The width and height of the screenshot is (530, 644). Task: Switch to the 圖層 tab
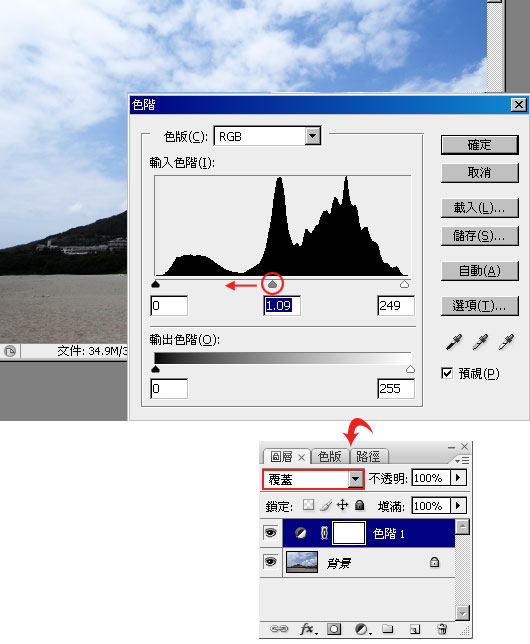pyautogui.click(x=282, y=457)
